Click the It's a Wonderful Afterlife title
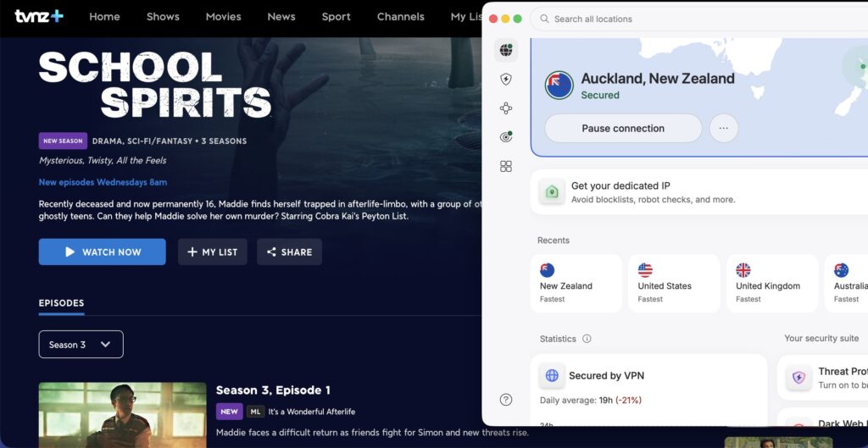The height and width of the screenshot is (448, 868). [x=312, y=412]
